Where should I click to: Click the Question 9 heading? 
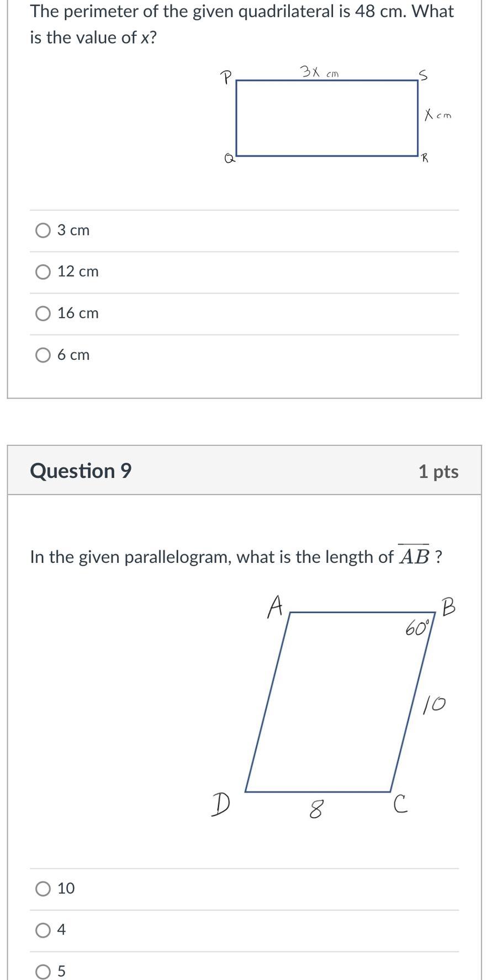tap(81, 471)
